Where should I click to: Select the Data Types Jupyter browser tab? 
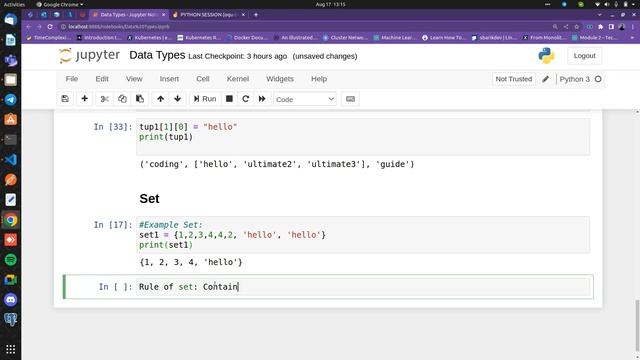(x=129, y=15)
